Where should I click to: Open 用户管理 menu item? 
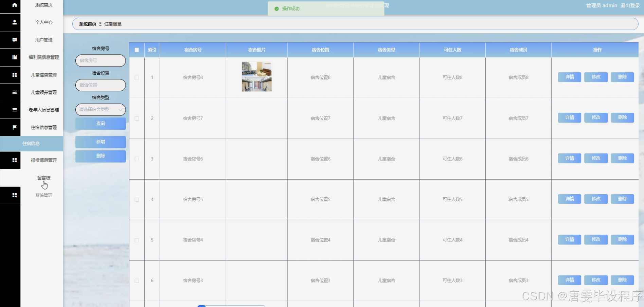[44, 40]
